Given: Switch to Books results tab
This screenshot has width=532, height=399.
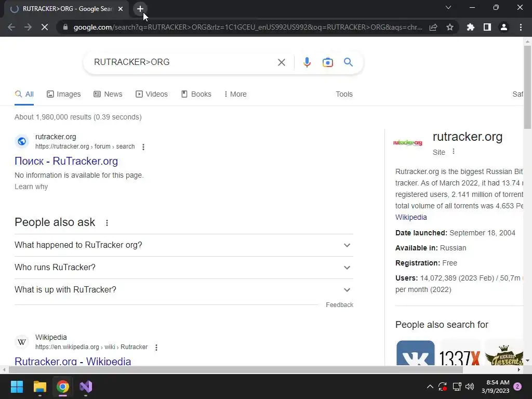Looking at the screenshot, I should 196,95.
